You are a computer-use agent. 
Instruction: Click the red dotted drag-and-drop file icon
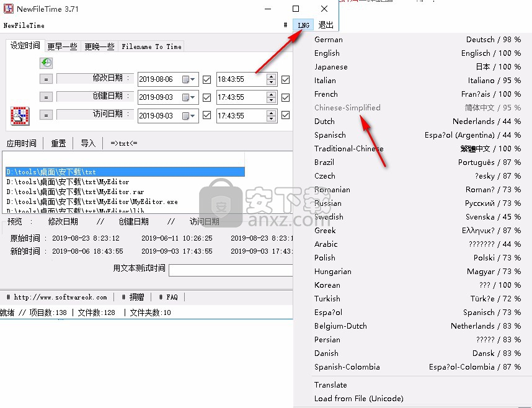20,116
